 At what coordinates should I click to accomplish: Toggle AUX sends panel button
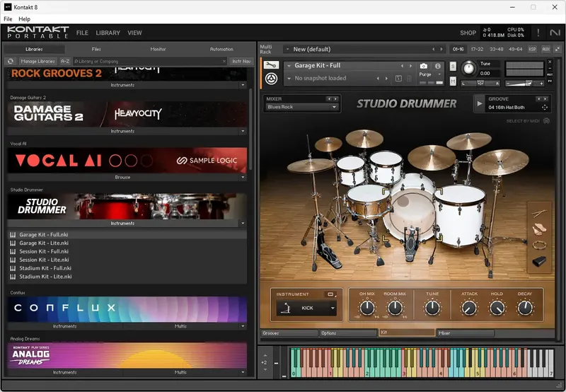545,49
